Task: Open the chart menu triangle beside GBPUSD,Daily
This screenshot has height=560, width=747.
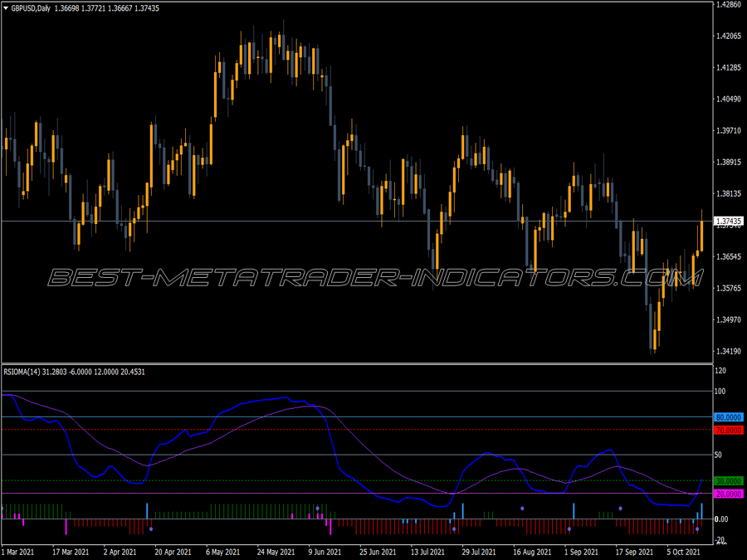Action: (6, 8)
